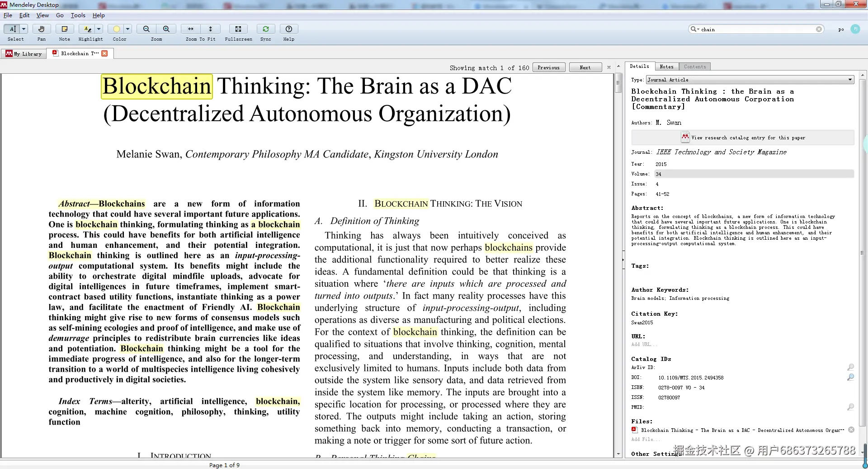Fit page to height icon
Image resolution: width=868 pixels, height=469 pixels.
(211, 29)
